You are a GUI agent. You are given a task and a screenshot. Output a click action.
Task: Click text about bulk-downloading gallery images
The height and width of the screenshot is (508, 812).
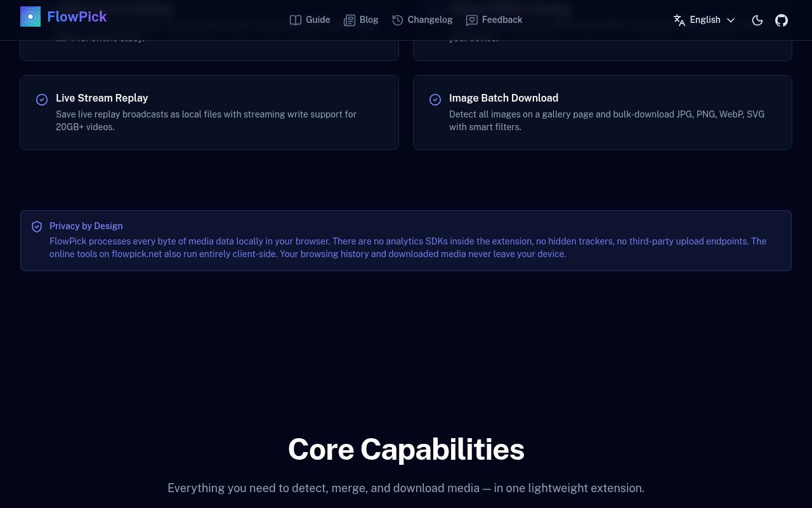[606, 121]
